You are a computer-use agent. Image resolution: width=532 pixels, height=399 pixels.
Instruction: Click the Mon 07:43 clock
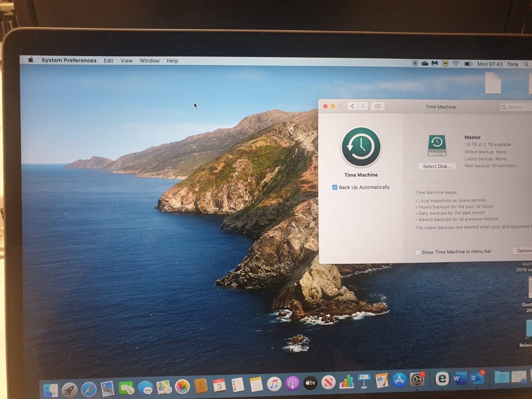click(x=489, y=64)
